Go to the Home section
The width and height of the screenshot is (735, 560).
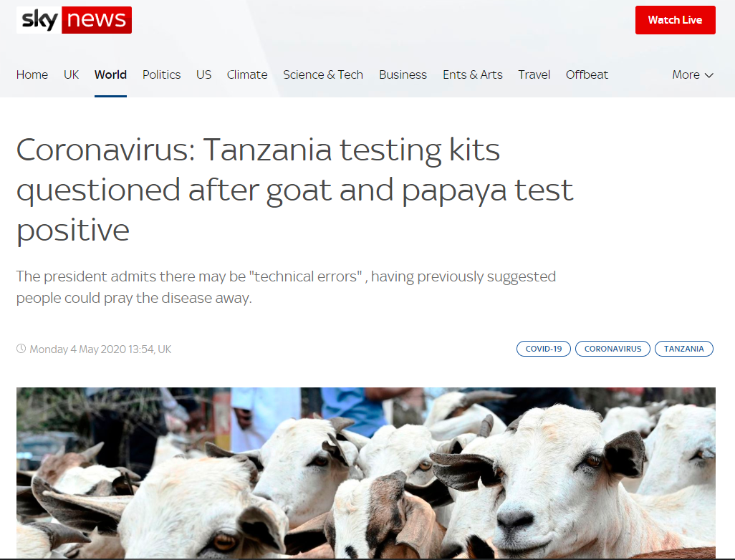point(32,74)
